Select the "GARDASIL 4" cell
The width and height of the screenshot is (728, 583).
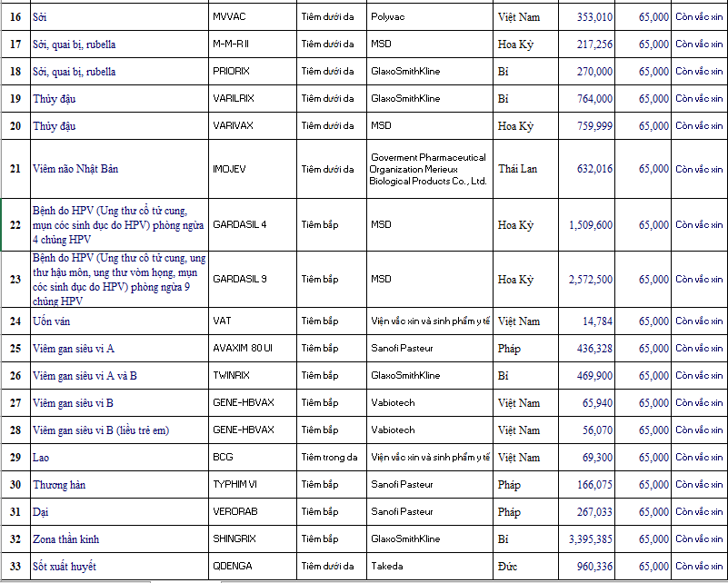[x=253, y=225]
